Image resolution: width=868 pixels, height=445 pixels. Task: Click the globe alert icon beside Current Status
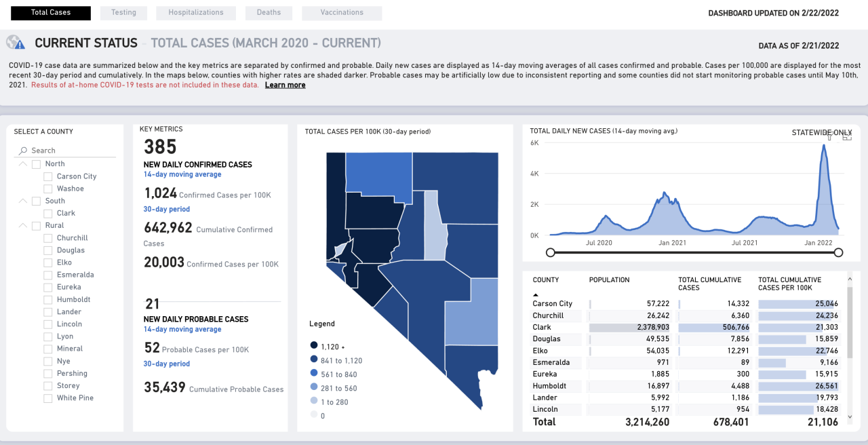(x=16, y=43)
